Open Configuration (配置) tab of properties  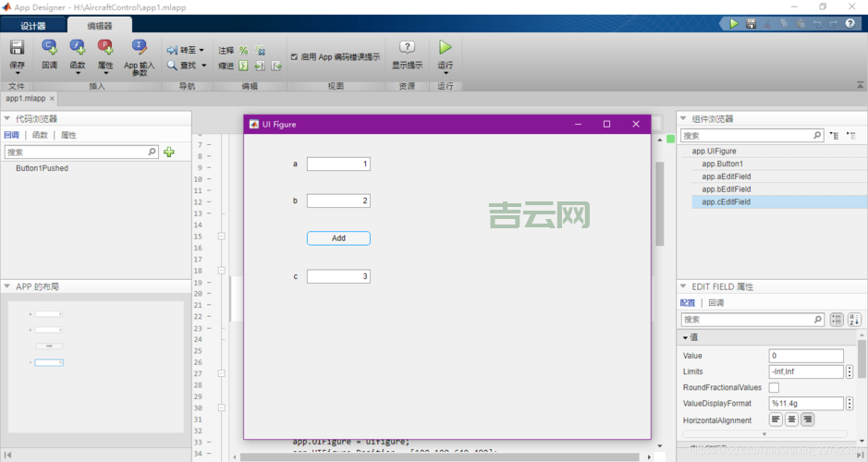tap(688, 303)
